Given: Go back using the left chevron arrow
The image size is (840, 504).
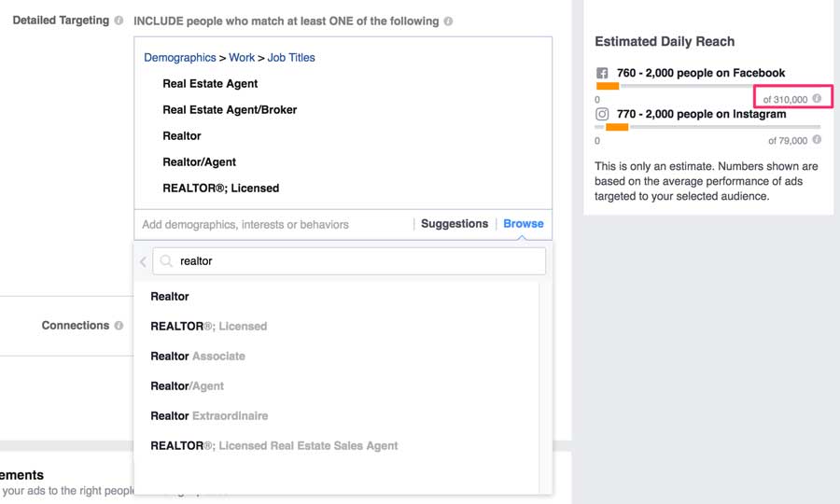Looking at the screenshot, I should coord(143,261).
